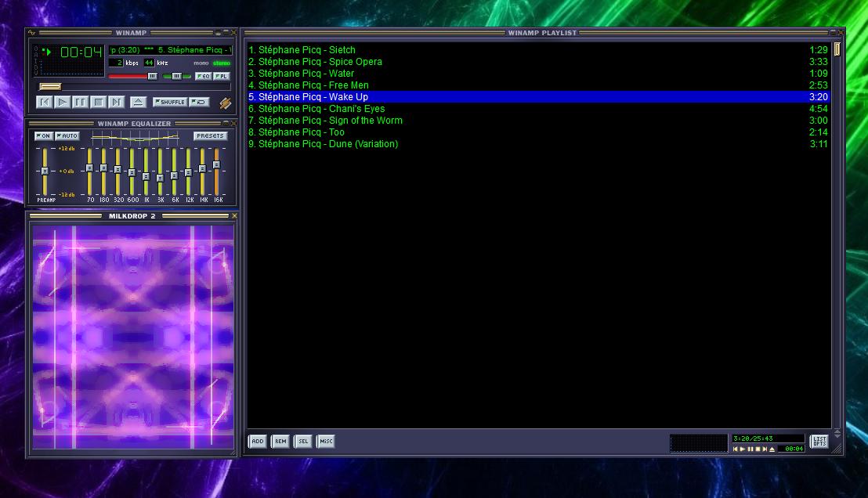The image size is (868, 498).
Task: Open the playlist SEL menu
Action: click(x=303, y=441)
